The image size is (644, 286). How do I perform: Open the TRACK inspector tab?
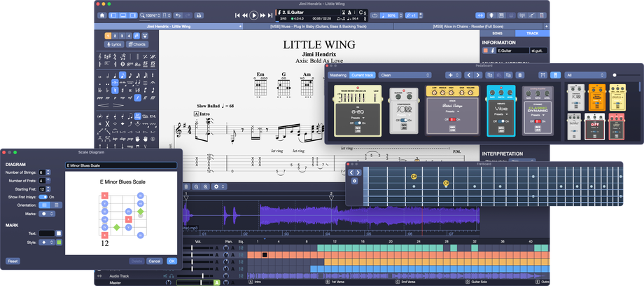pyautogui.click(x=532, y=34)
